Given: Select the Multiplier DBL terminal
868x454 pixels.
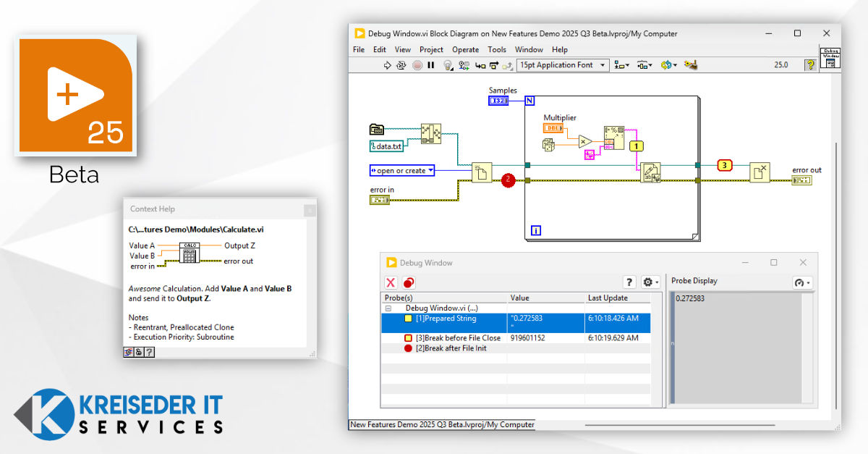Looking at the screenshot, I should click(553, 128).
